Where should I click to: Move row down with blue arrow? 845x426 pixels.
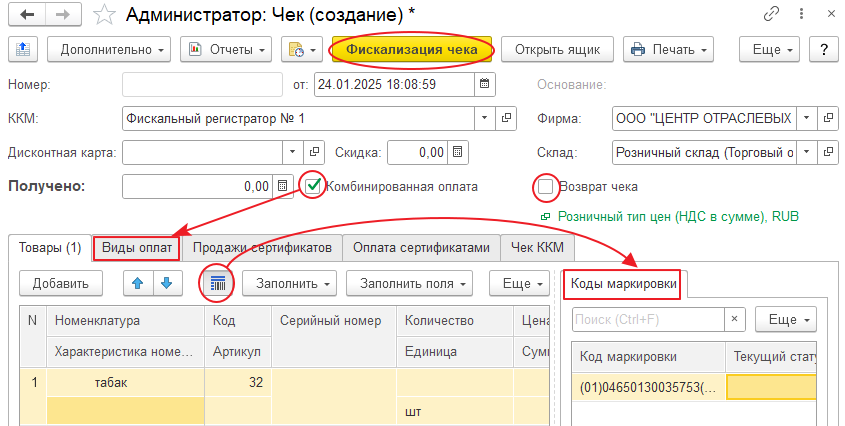[165, 283]
